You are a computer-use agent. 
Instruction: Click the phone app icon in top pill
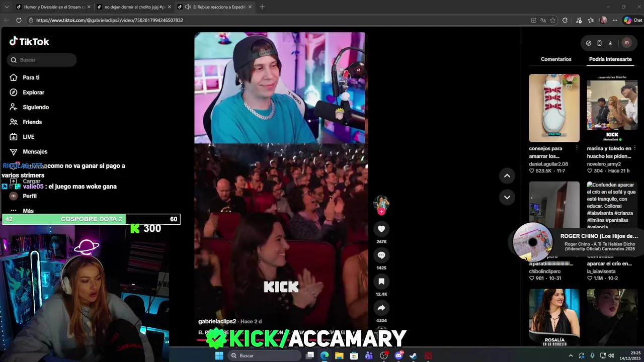pos(599,43)
